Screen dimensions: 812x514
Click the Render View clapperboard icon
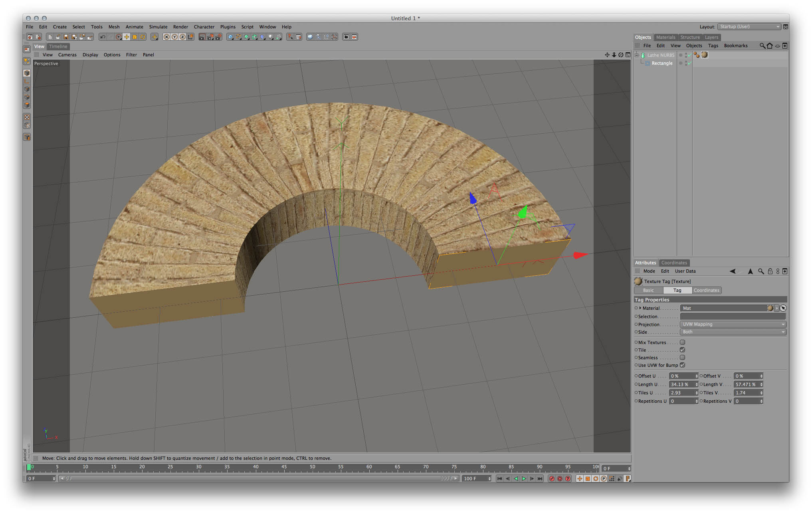(202, 37)
